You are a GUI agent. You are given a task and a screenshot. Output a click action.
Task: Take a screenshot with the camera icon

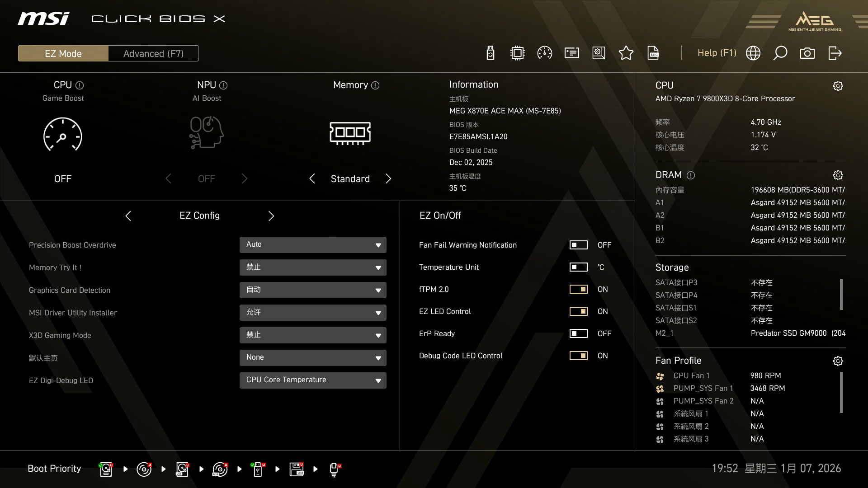(x=807, y=53)
